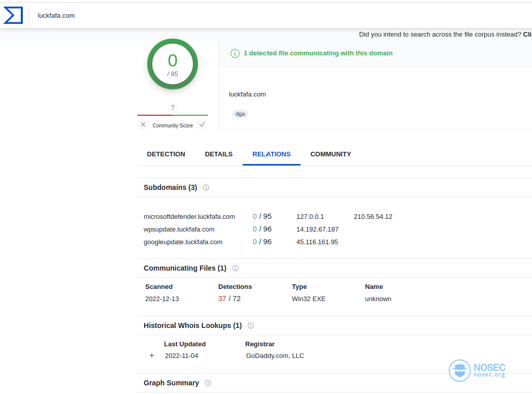Click the dga tag chip
The width and height of the screenshot is (532, 394).
240,114
